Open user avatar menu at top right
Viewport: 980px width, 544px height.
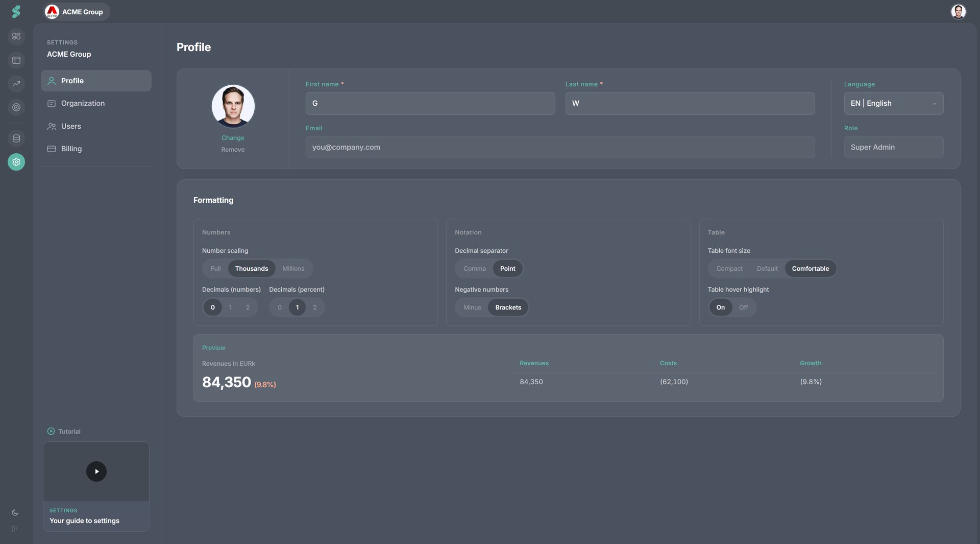[x=959, y=12]
